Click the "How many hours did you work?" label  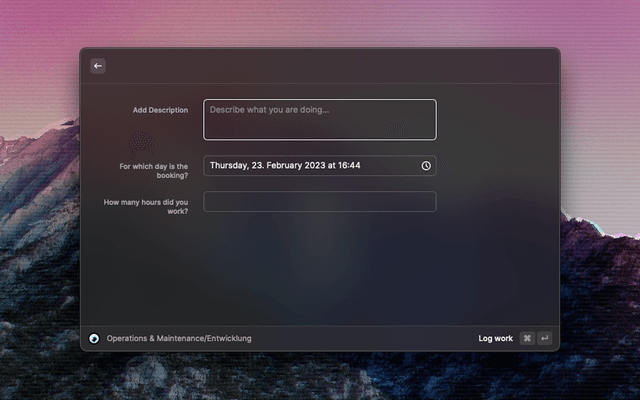tap(146, 207)
